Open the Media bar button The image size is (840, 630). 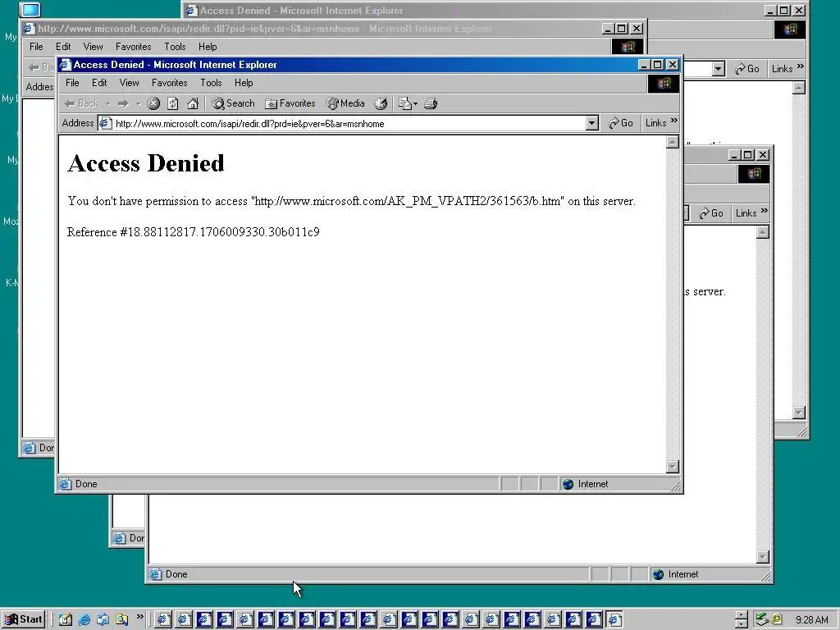[x=345, y=103]
